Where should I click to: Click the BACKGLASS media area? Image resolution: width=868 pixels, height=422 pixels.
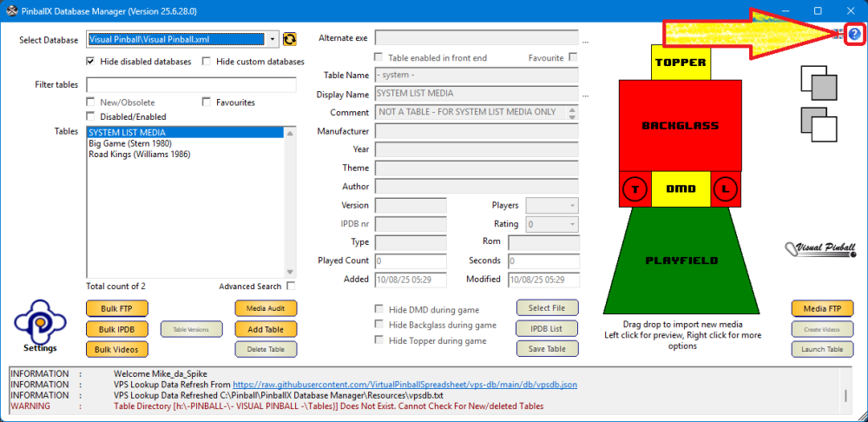pyautogui.click(x=681, y=126)
